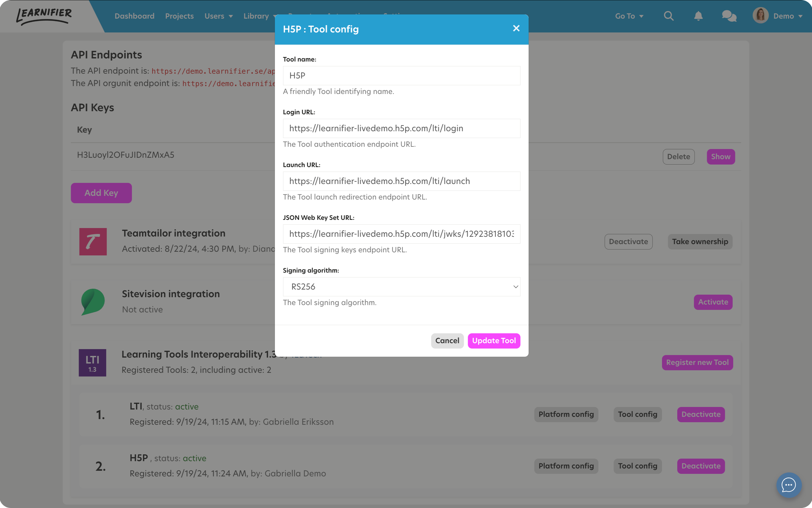Open Tool config for LTI tool
Viewport: 812px width, 508px height.
(x=637, y=414)
